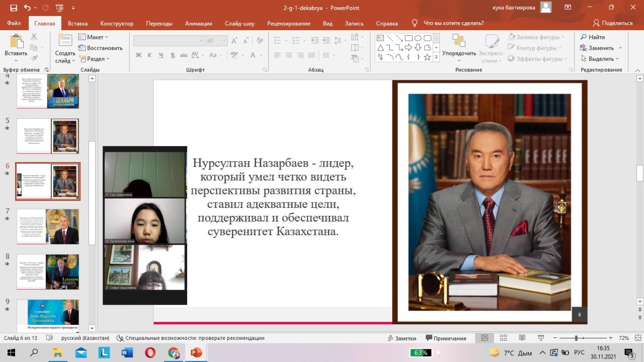
Task: Switch to slide sorter view
Action: [504, 338]
